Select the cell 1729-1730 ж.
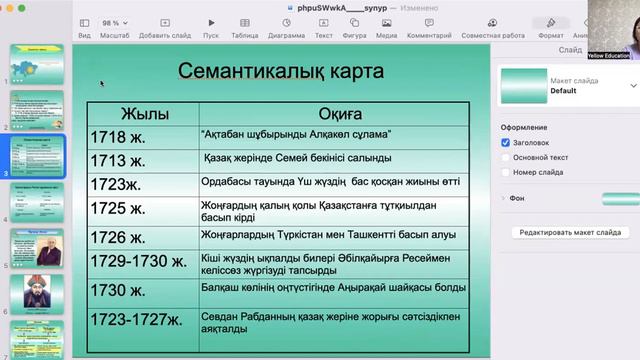 coord(143,264)
